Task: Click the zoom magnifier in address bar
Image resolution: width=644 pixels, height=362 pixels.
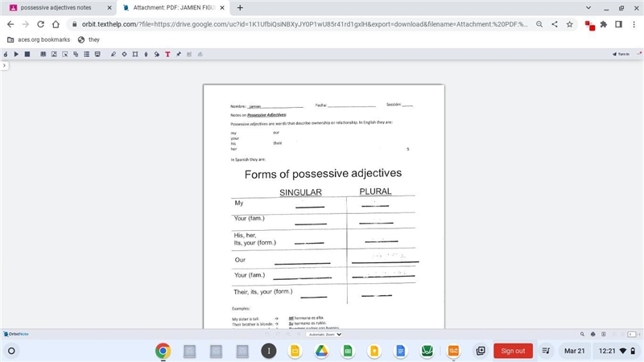Action: tap(539, 24)
